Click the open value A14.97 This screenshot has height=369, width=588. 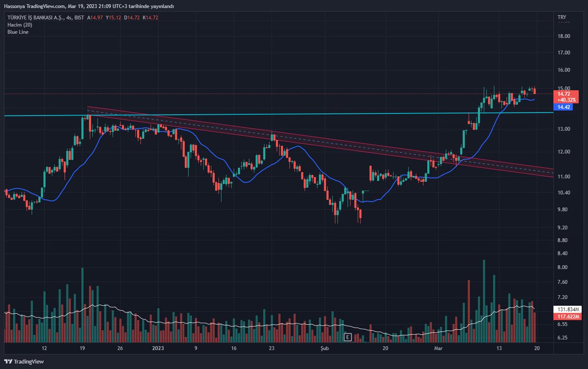pos(96,18)
